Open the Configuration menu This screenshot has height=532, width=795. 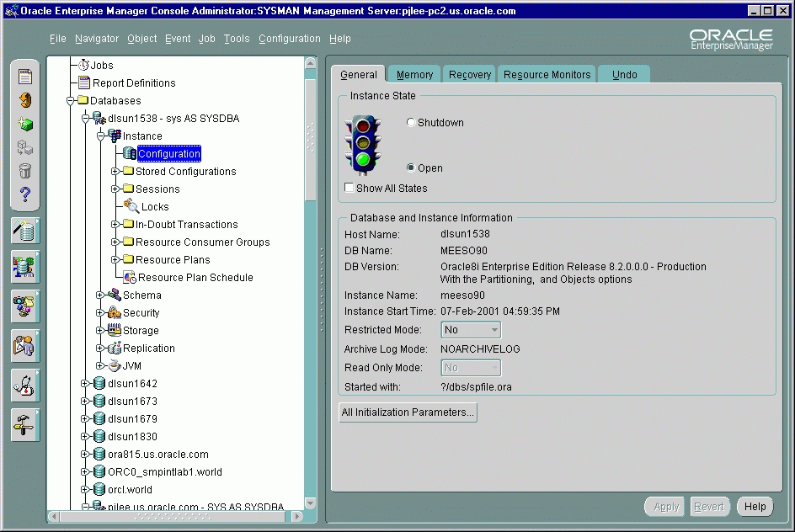290,39
